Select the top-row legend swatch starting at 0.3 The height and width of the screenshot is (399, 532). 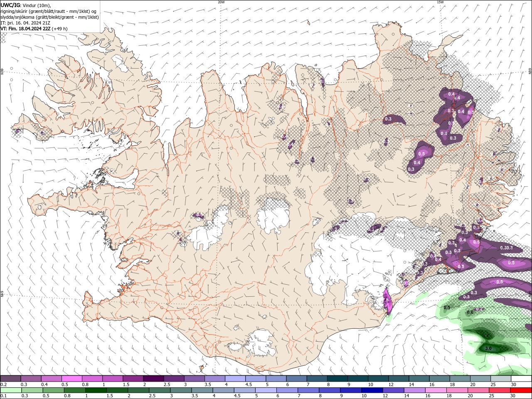31,379
